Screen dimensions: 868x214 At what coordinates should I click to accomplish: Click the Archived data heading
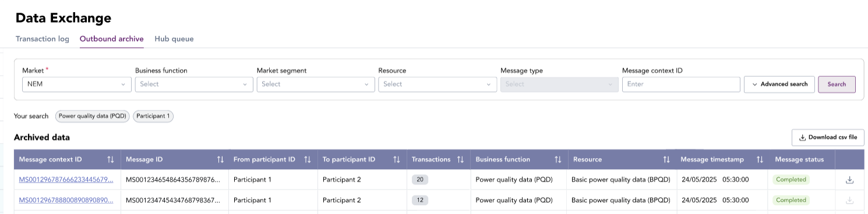point(42,138)
